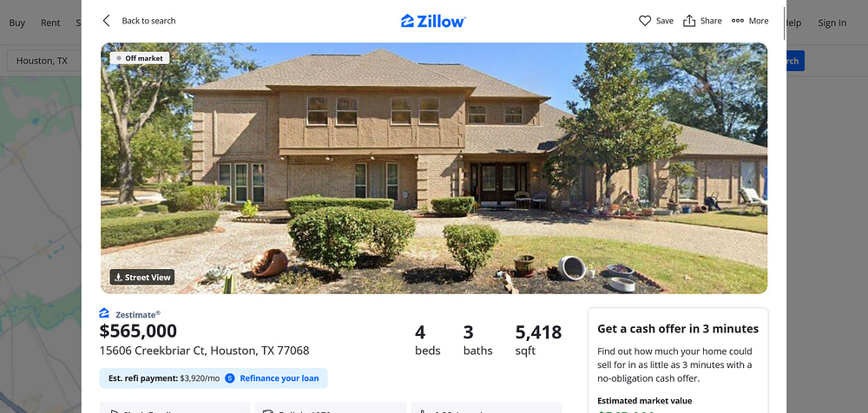
Task: Click the Save heart icon
Action: click(x=645, y=21)
